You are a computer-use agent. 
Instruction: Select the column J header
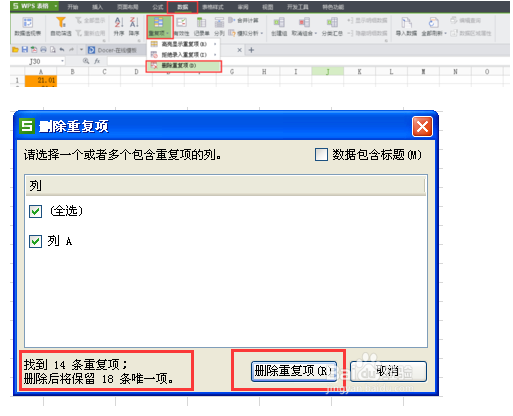(328, 71)
